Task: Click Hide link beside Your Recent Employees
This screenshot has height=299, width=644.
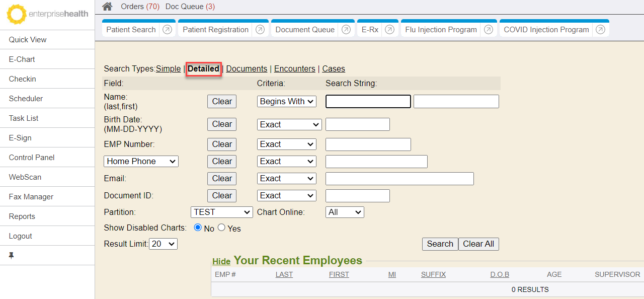Action: (x=221, y=261)
